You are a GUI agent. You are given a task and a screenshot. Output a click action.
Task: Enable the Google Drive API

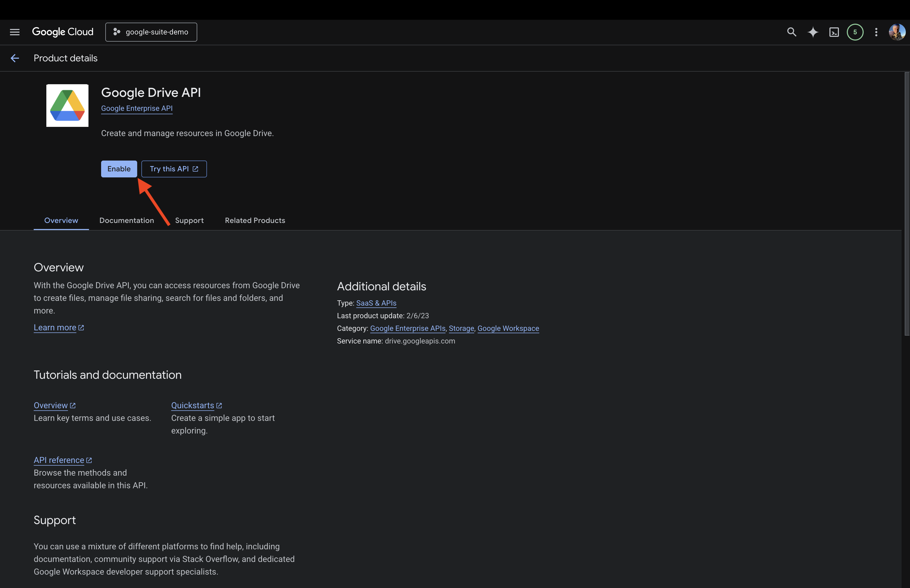coord(119,169)
